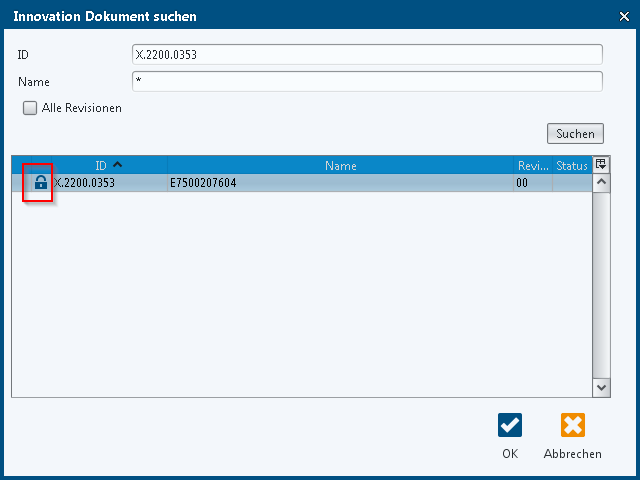Click the scrollbar up arrow in results
Viewport: 640px width, 480px height.
point(601,183)
